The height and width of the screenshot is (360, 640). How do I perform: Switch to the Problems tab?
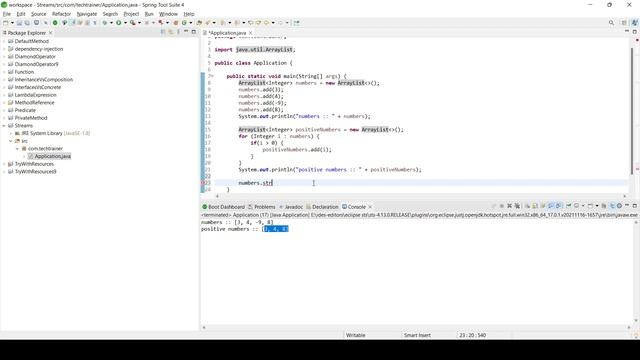(x=262, y=207)
